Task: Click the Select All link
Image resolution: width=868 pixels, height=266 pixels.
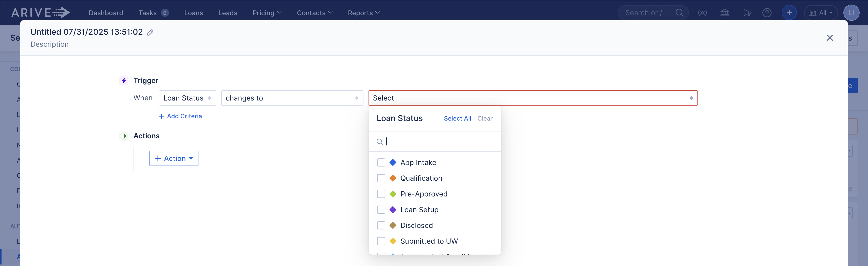Action: click(457, 118)
